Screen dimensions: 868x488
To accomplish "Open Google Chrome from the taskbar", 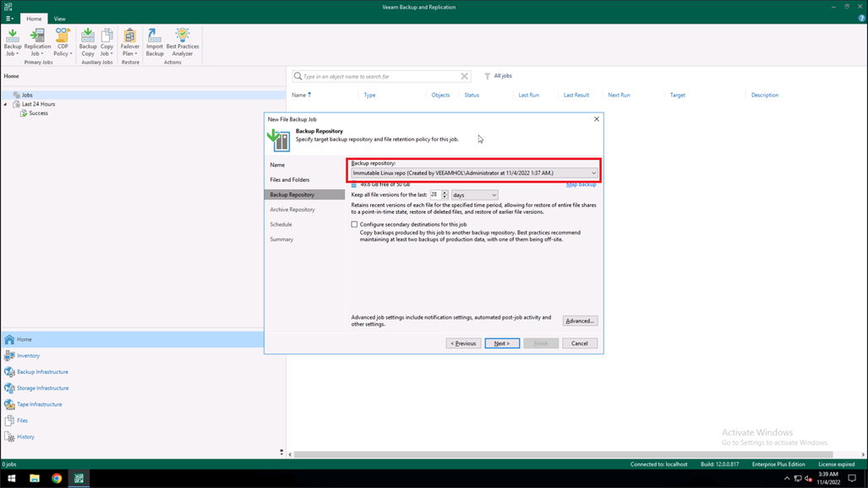I will (x=57, y=478).
